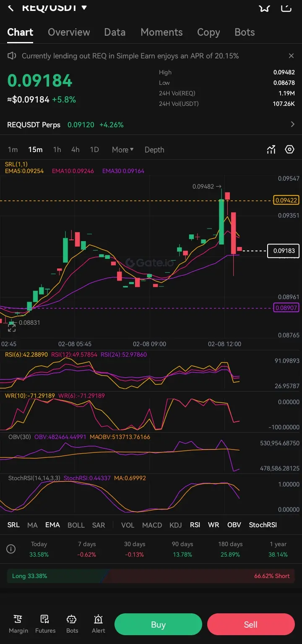
Task: Open the REQ/USDT pair selector dropdown
Action: [x=55, y=7]
